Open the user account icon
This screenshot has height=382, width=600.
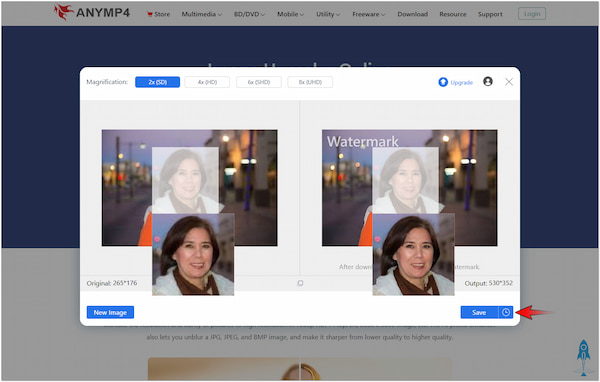(488, 82)
